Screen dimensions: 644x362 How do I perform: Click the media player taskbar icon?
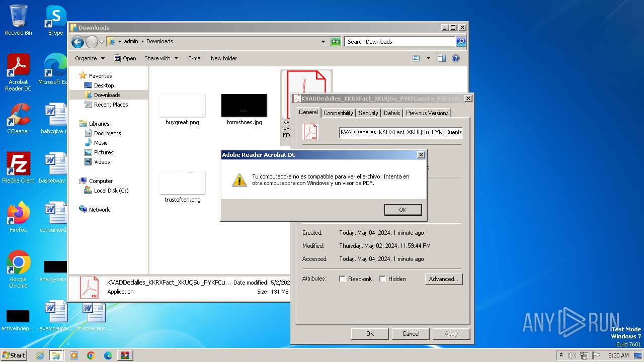73,355
